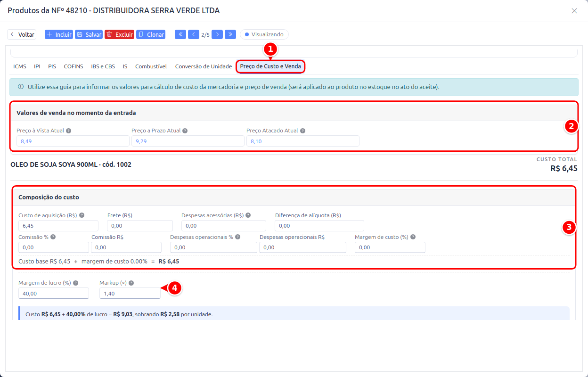The image size is (588, 377).
Task: Focus the Comissão R$ input
Action: click(126, 247)
